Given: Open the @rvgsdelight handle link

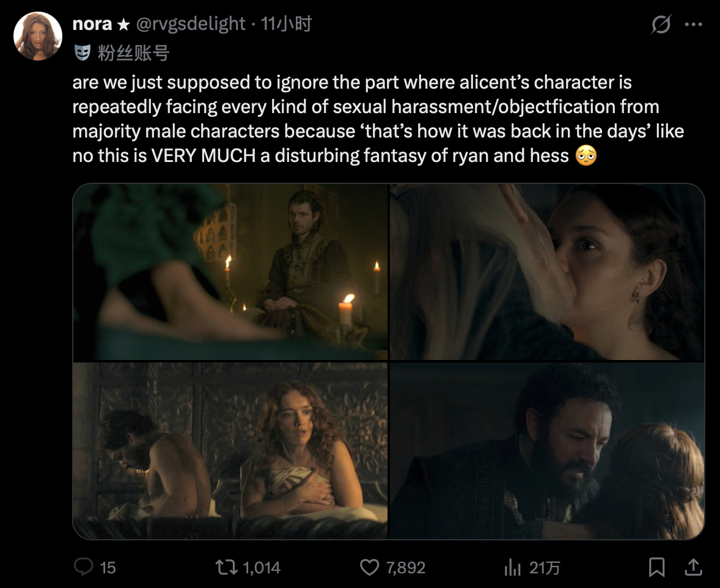Looking at the screenshot, I should click(191, 24).
